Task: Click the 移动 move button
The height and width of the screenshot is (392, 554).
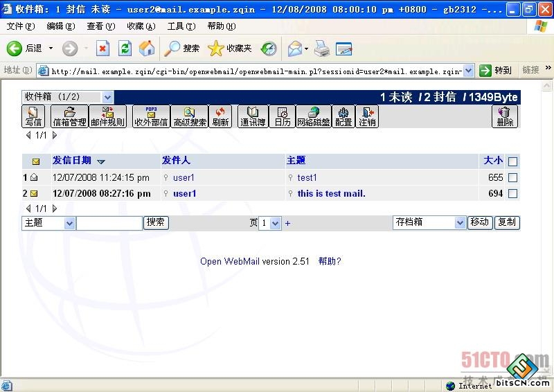Action: click(x=480, y=223)
